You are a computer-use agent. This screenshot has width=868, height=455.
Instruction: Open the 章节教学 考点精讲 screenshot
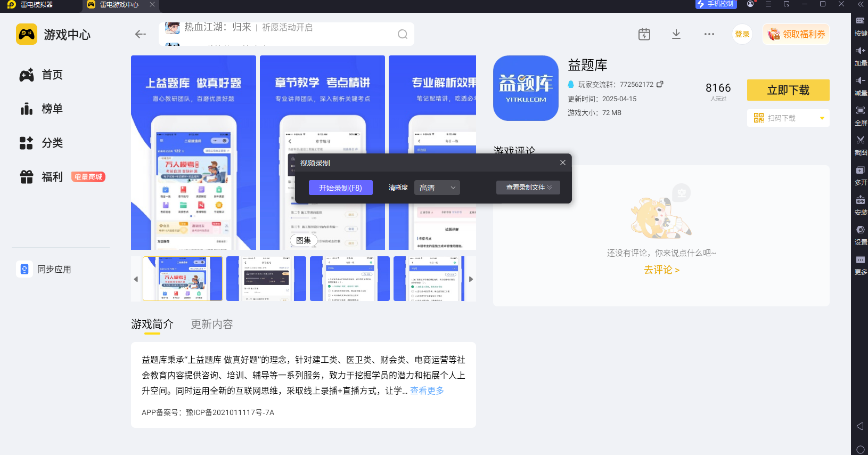[x=322, y=152]
